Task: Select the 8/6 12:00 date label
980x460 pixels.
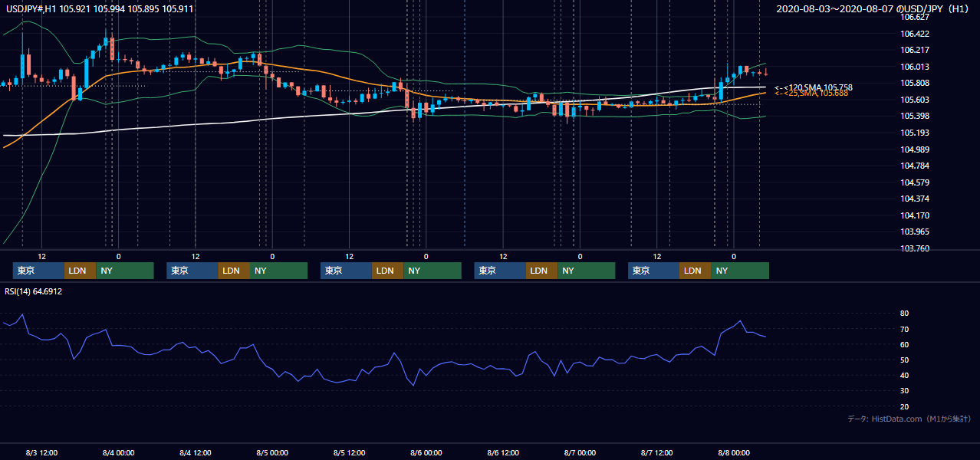Action: click(x=503, y=452)
